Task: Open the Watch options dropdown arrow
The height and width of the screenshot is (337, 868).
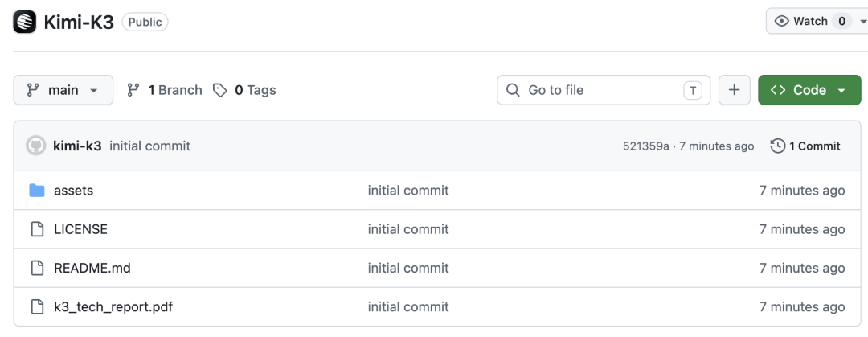Action: coord(863,22)
